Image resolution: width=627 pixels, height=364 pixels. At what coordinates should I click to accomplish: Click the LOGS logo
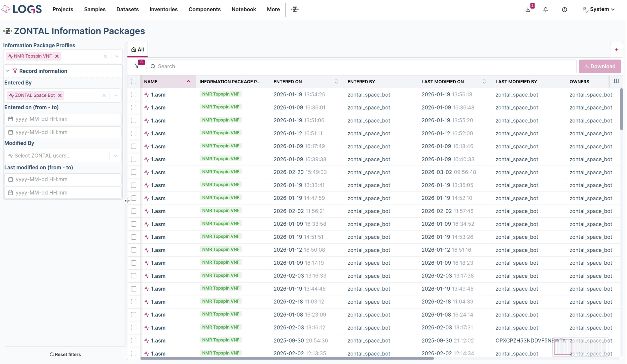pyautogui.click(x=22, y=9)
